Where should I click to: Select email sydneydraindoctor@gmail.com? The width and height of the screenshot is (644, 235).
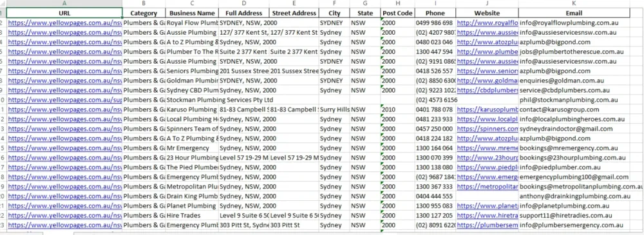(574, 129)
